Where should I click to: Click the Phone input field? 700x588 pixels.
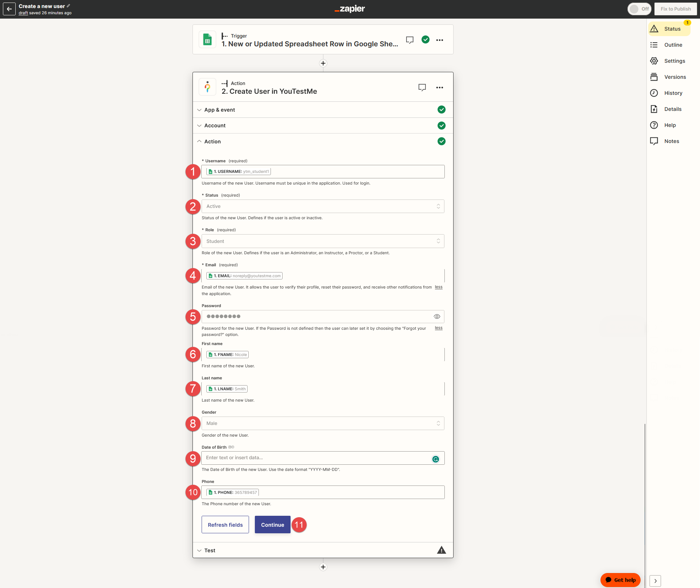point(323,492)
